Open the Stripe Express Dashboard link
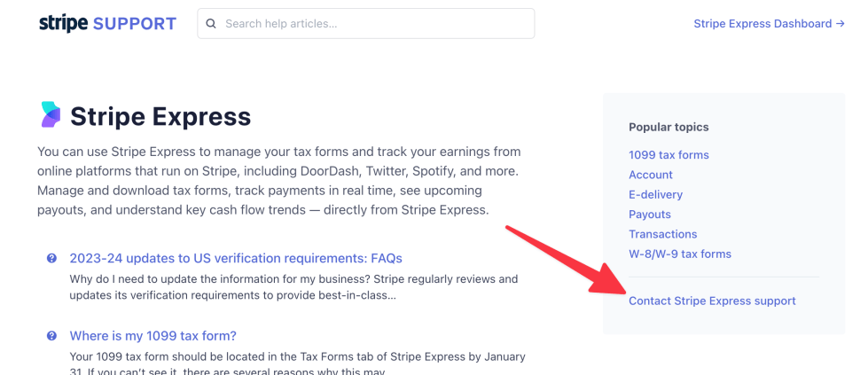This screenshot has width=868, height=375. (768, 24)
